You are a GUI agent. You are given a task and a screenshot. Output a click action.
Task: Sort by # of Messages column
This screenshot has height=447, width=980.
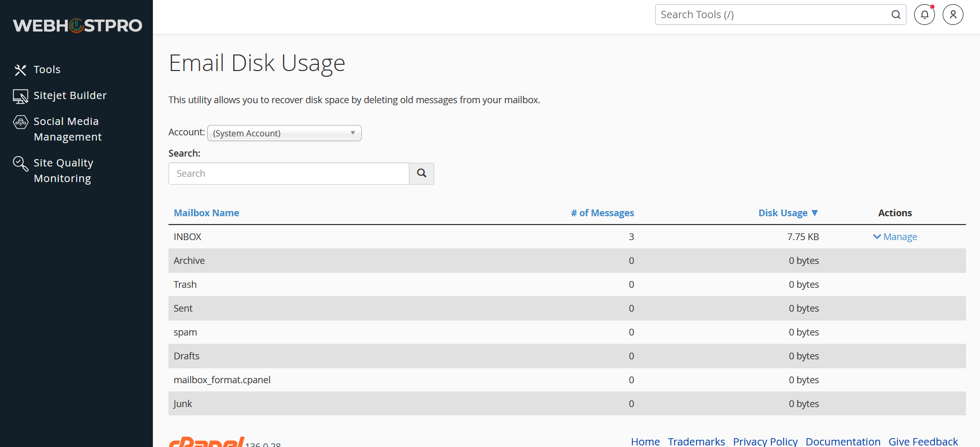point(602,213)
